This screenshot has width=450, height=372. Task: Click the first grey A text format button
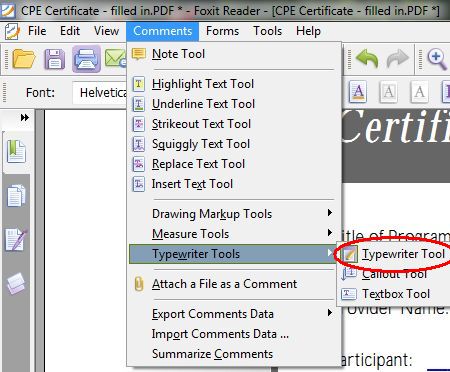tap(389, 91)
